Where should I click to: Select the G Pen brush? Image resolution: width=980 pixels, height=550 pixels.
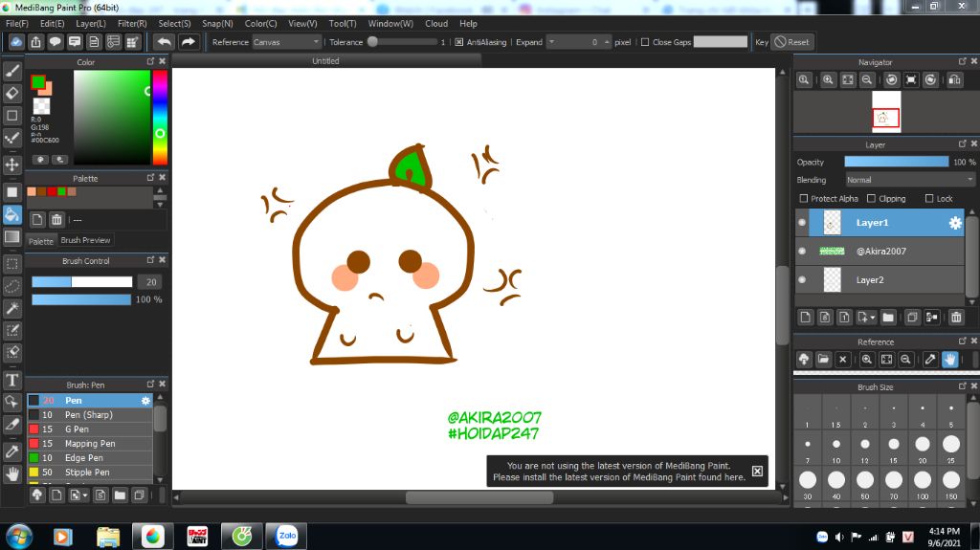[89, 429]
